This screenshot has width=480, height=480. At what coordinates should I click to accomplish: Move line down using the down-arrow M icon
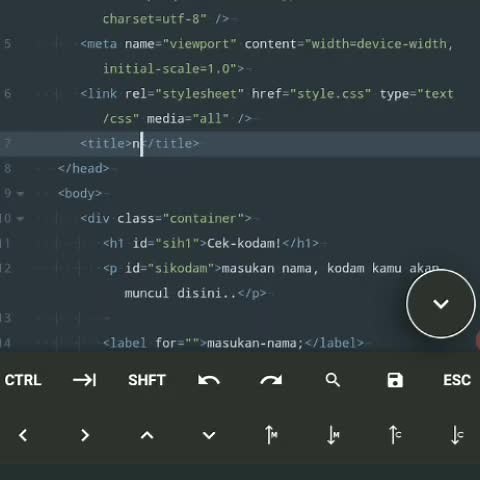[x=333, y=435]
